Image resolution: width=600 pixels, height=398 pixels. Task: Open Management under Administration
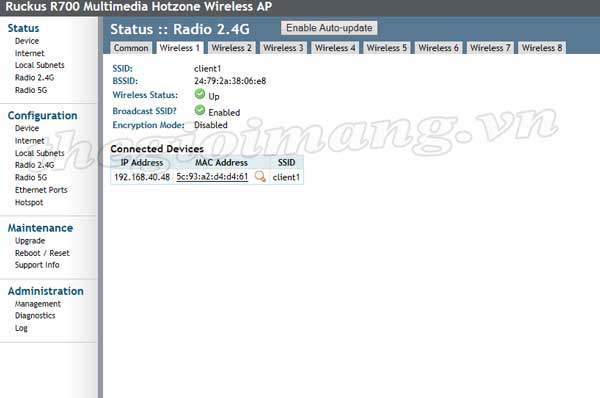click(x=38, y=304)
